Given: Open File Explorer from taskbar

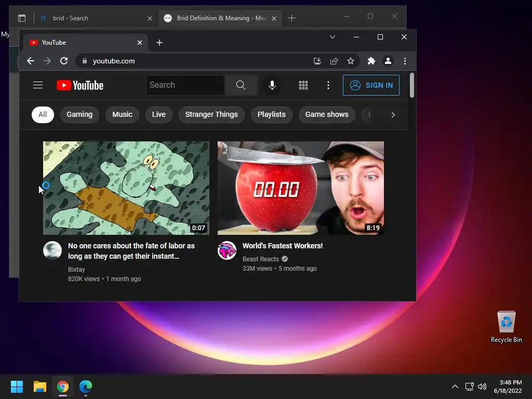Looking at the screenshot, I should click(x=39, y=387).
